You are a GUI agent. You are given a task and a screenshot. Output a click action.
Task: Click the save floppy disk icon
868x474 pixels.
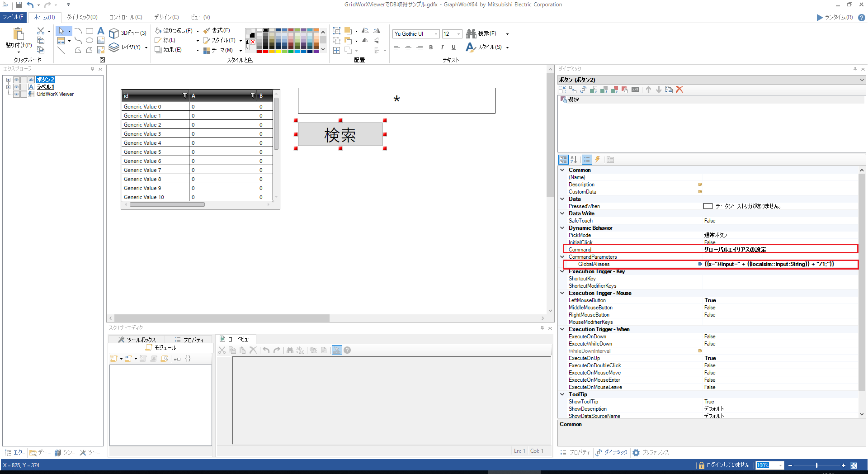[x=19, y=5]
